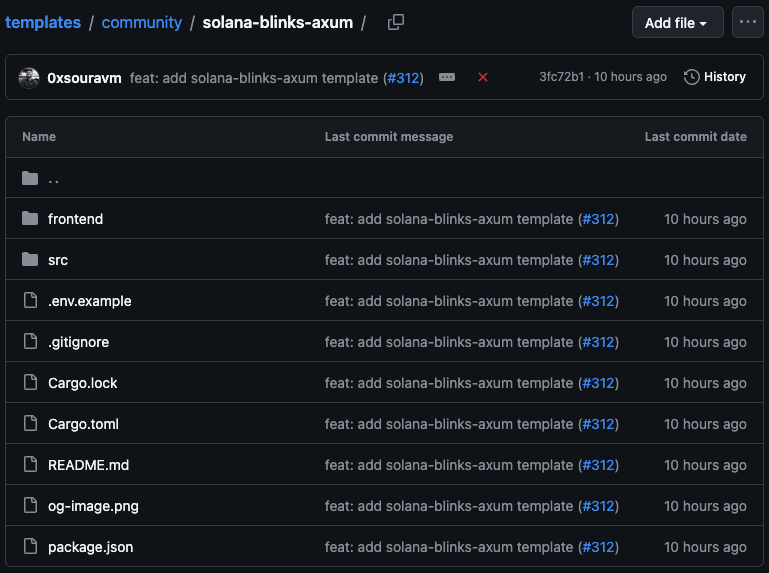The width and height of the screenshot is (769, 573).
Task: Click the README.md file icon
Action: point(30,464)
